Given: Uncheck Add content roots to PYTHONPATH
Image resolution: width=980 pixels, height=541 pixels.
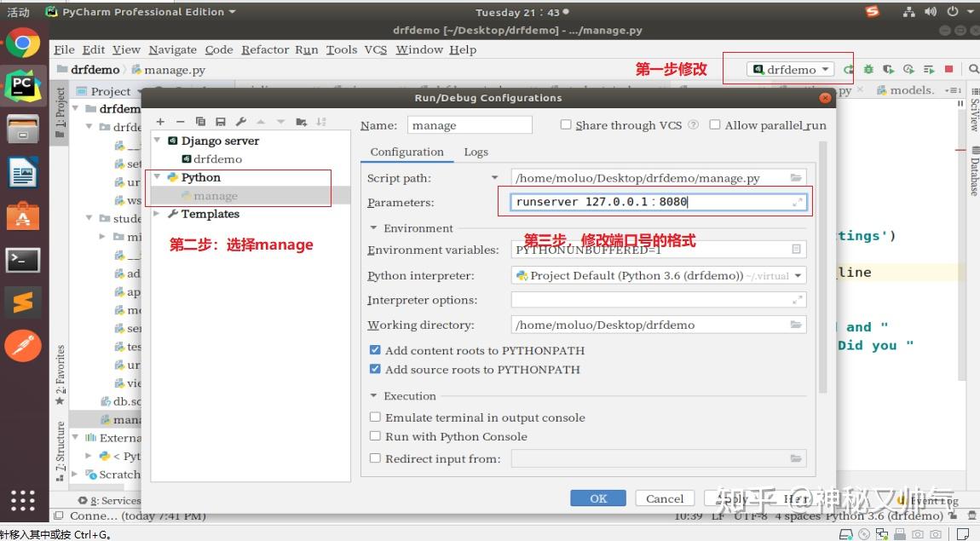Looking at the screenshot, I should [375, 350].
